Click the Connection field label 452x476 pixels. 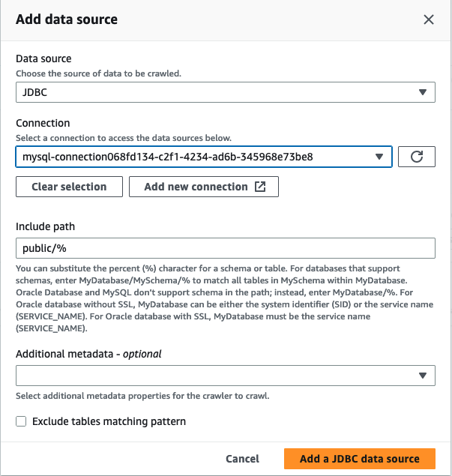point(43,123)
